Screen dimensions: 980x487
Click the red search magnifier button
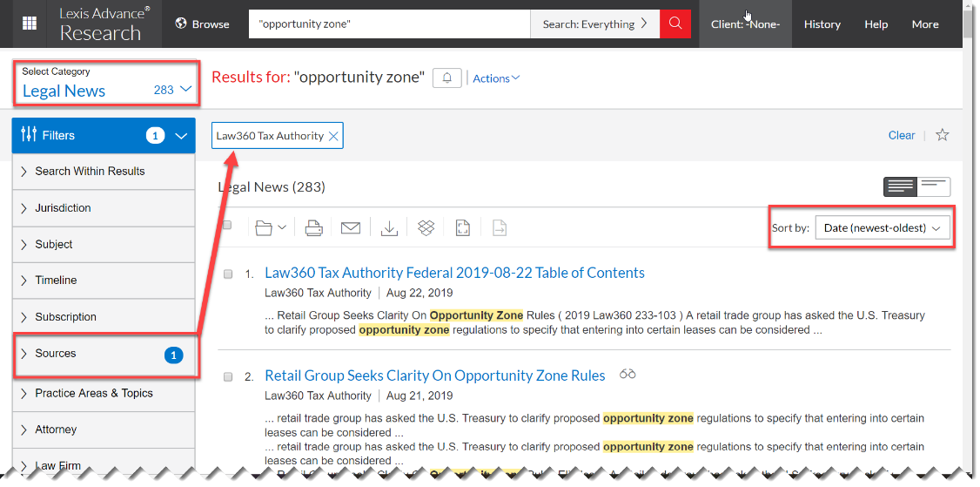pyautogui.click(x=675, y=24)
